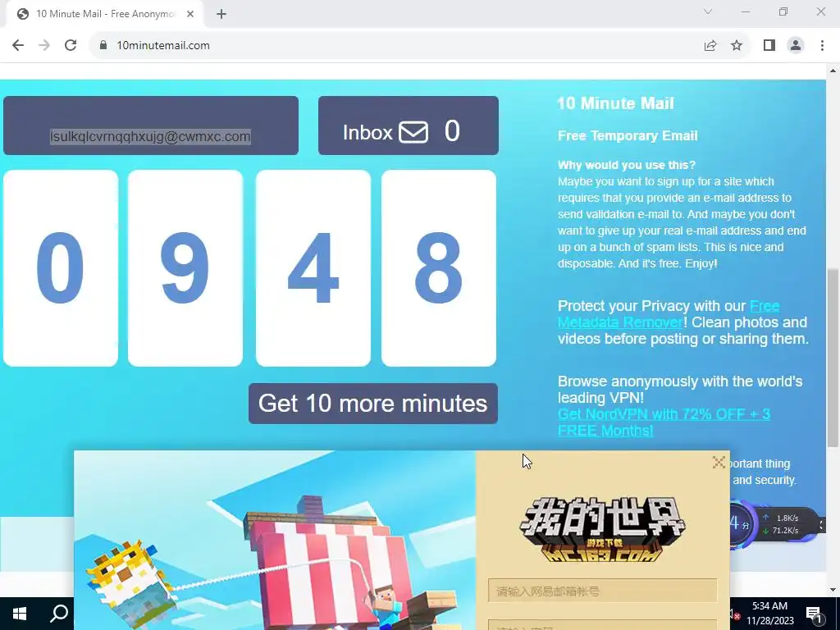Click the Minecraft ad artwork
Screen dimensions: 840x630
(274, 540)
